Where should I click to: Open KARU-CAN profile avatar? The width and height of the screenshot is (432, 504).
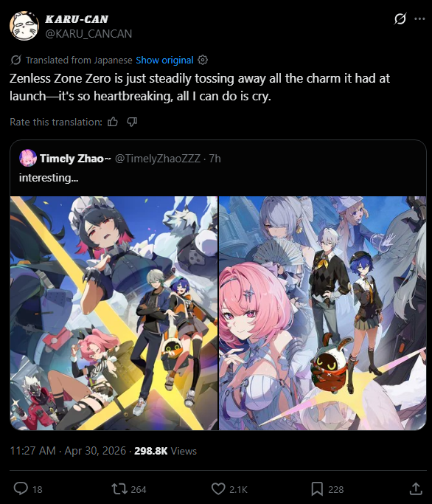(x=24, y=26)
